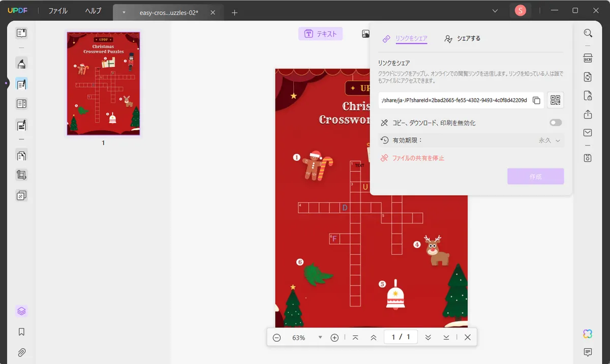Open the Organize Pages tool

[21, 155]
